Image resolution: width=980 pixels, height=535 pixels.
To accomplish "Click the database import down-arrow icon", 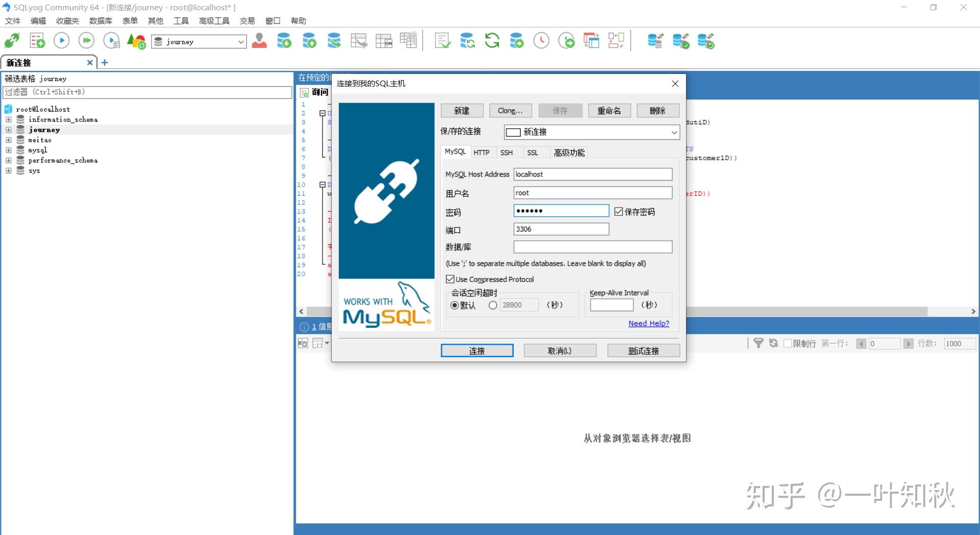I will [x=284, y=41].
